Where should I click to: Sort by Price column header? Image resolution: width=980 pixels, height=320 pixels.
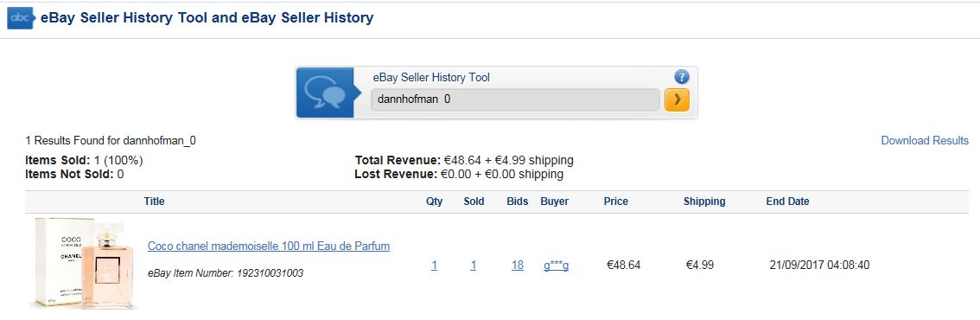click(x=615, y=202)
